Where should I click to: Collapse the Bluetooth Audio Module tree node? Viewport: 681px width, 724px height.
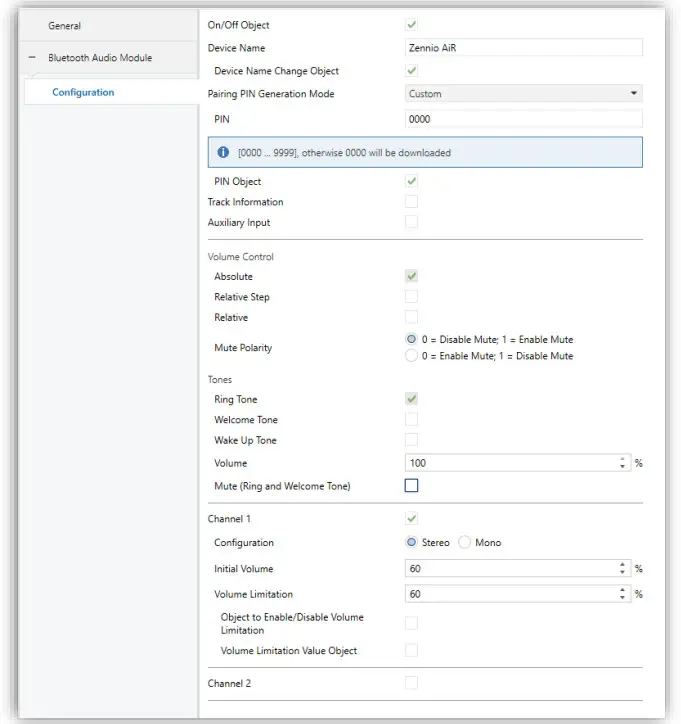tap(32, 58)
